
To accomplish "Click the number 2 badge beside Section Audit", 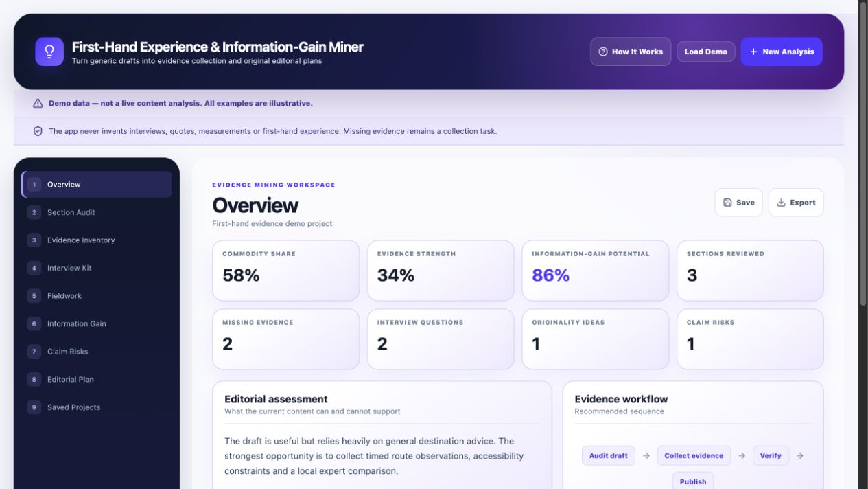I will point(34,212).
